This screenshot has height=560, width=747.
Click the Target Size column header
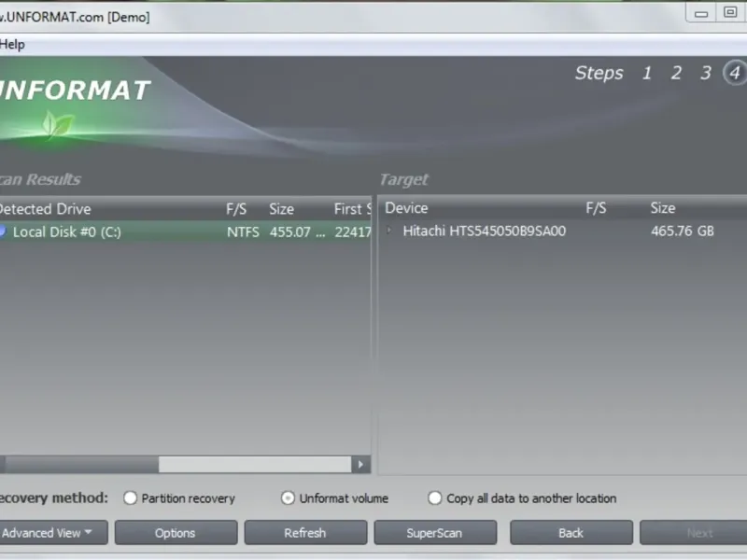(663, 208)
